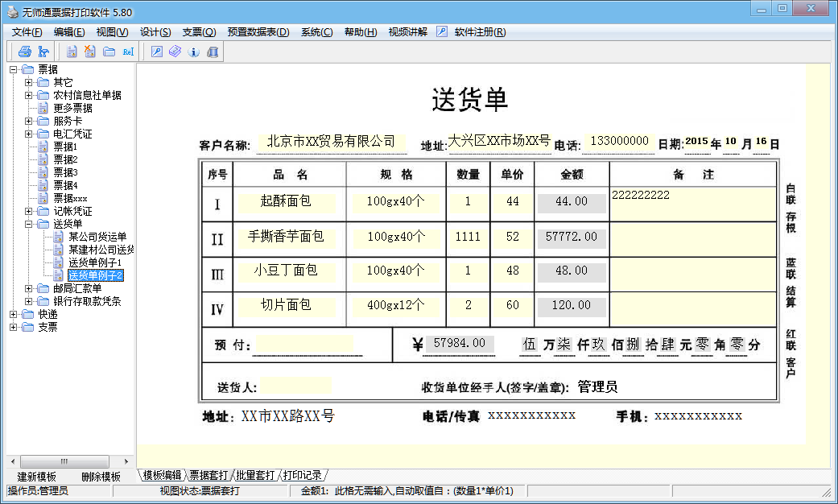Image resolution: width=838 pixels, height=504 pixels.
Task: Expand the 支票 tree node
Action: (x=13, y=326)
